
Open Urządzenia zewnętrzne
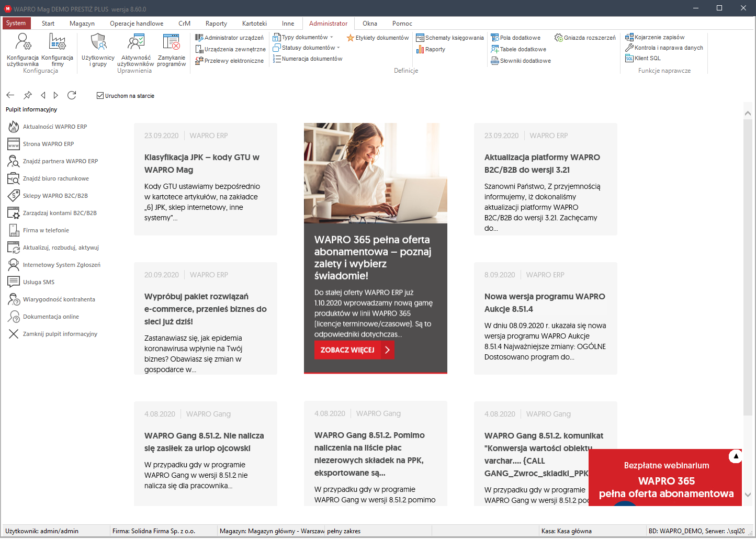230,49
